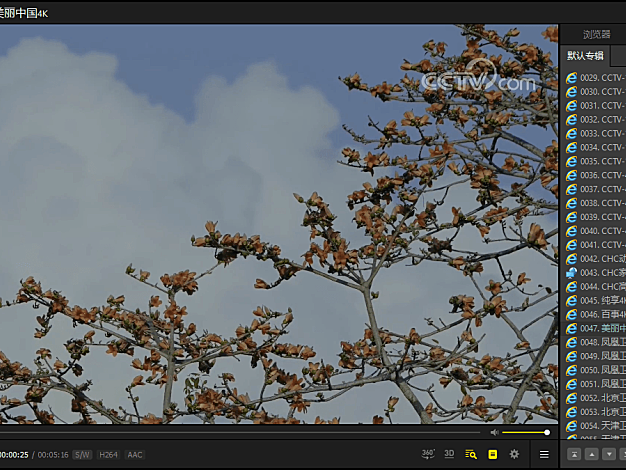Click IE icon beside entry 0053

tap(571, 412)
